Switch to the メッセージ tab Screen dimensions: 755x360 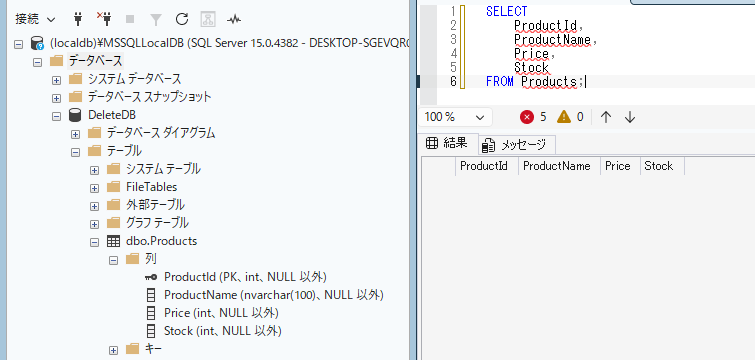[x=517, y=144]
